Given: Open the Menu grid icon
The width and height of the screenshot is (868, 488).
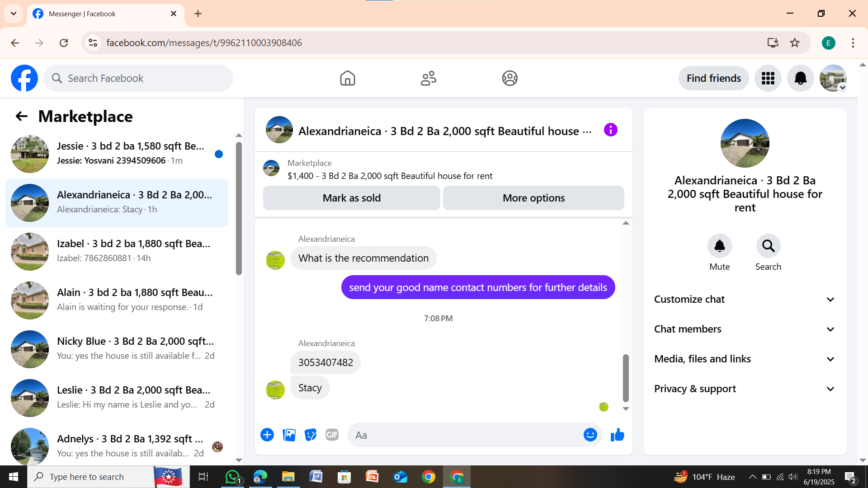Looking at the screenshot, I should tap(768, 78).
